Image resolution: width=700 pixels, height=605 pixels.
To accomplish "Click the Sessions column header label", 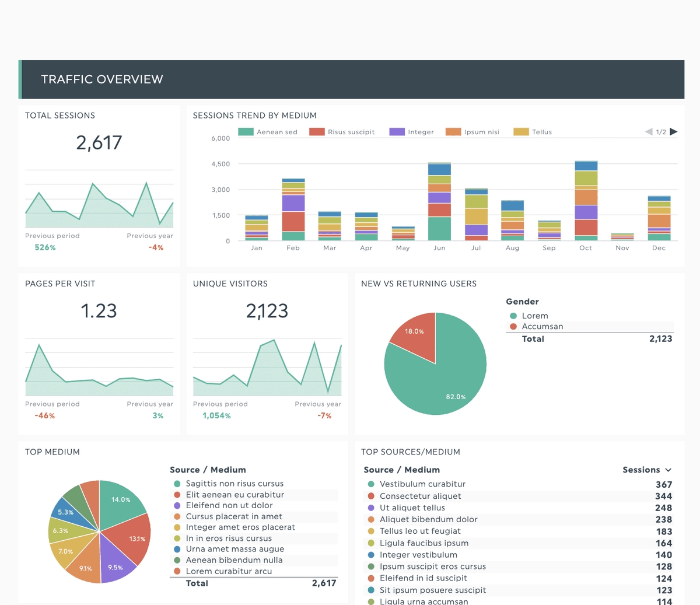I will coord(641,470).
